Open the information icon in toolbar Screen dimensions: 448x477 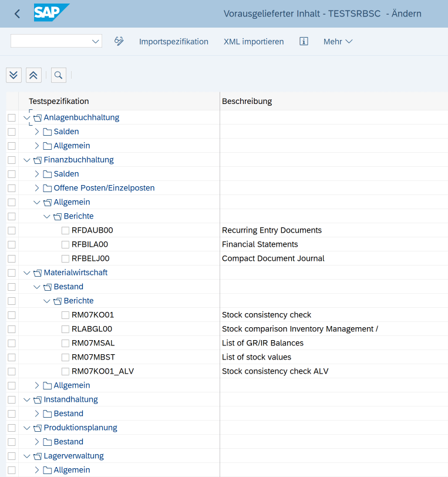tap(304, 41)
